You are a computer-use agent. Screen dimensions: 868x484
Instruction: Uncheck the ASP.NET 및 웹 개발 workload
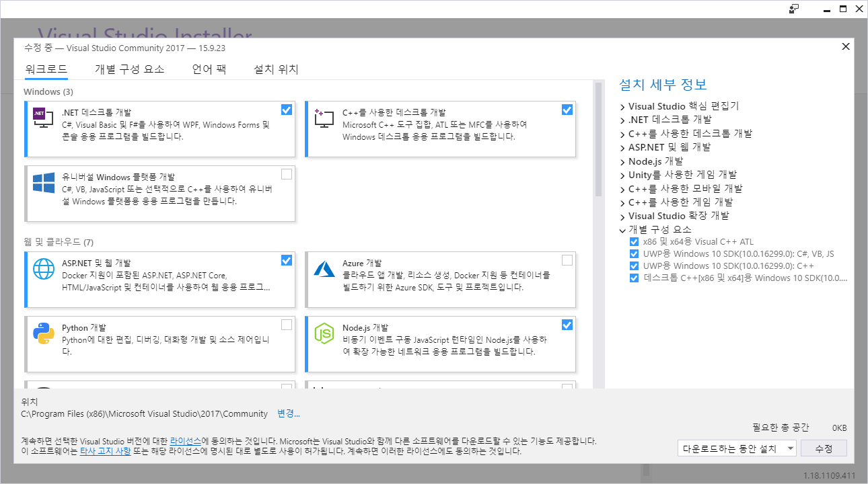point(287,260)
